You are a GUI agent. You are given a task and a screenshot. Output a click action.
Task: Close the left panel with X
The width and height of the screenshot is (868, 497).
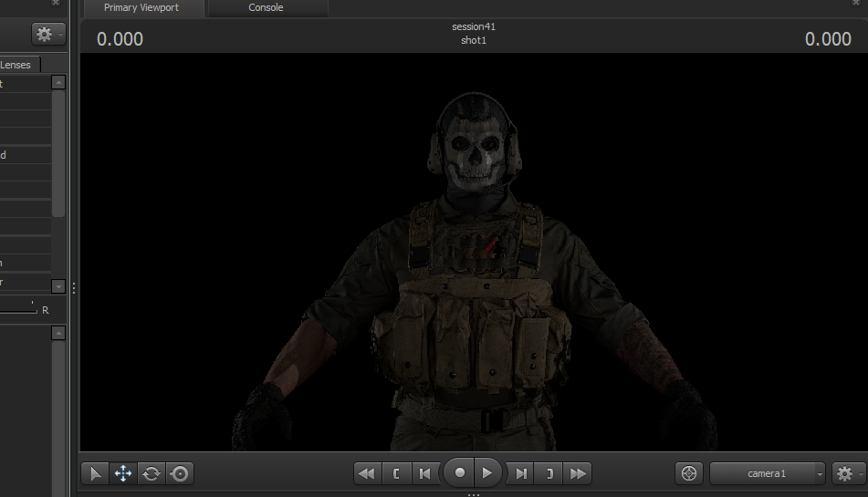click(56, 3)
